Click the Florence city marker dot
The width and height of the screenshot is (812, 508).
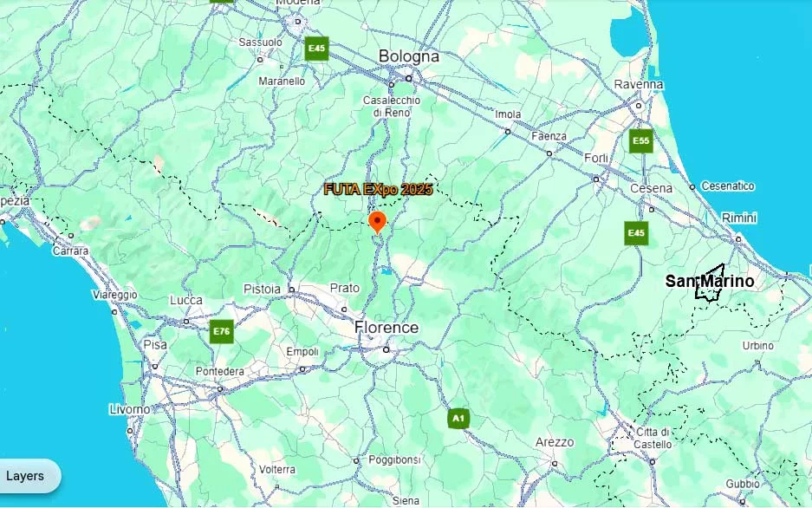pos(386,350)
